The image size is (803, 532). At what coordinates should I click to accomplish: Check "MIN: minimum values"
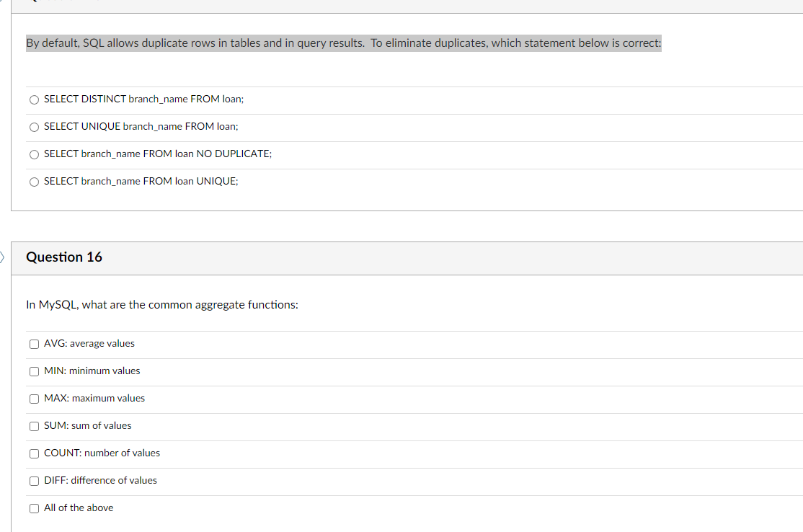pos(34,371)
